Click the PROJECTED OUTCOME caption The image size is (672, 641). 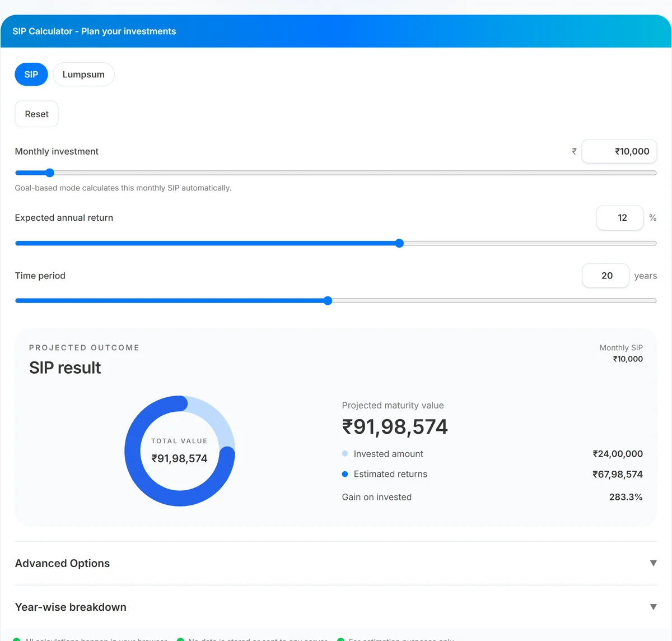(x=84, y=348)
